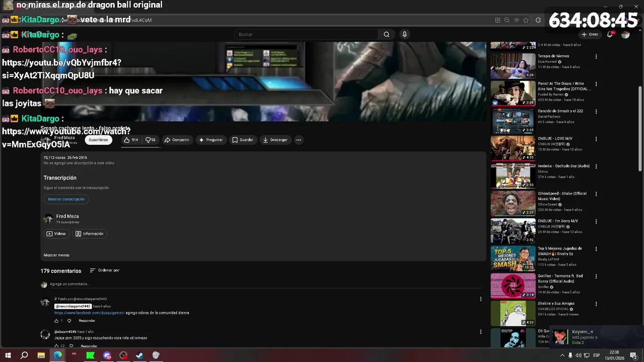
Task: Open the Ordenar por comments sort menu
Action: coord(105,270)
